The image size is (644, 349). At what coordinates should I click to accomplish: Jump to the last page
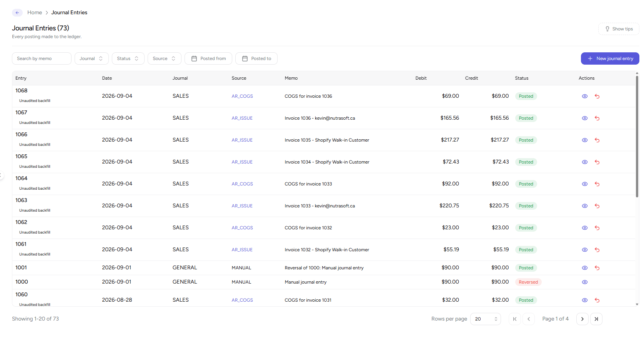point(596,319)
